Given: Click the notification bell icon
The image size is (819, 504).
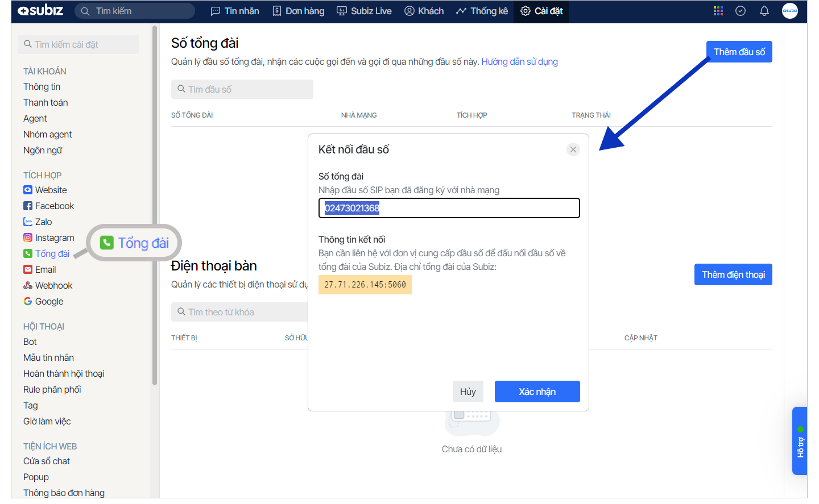Looking at the screenshot, I should click(x=764, y=11).
